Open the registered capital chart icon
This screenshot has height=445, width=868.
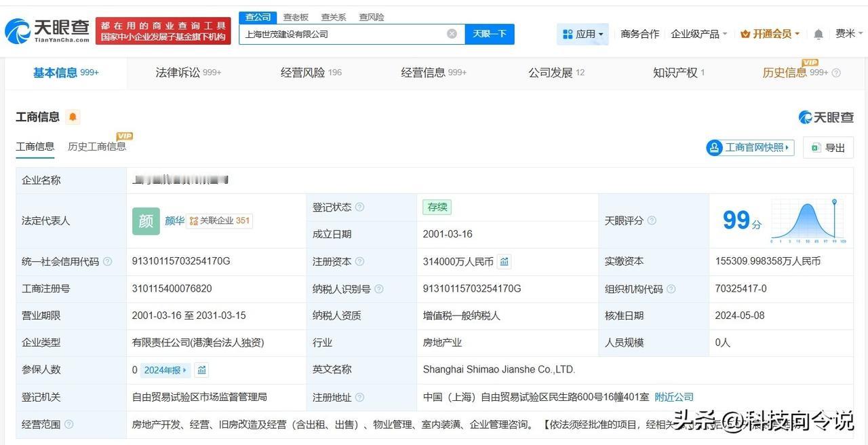[504, 261]
